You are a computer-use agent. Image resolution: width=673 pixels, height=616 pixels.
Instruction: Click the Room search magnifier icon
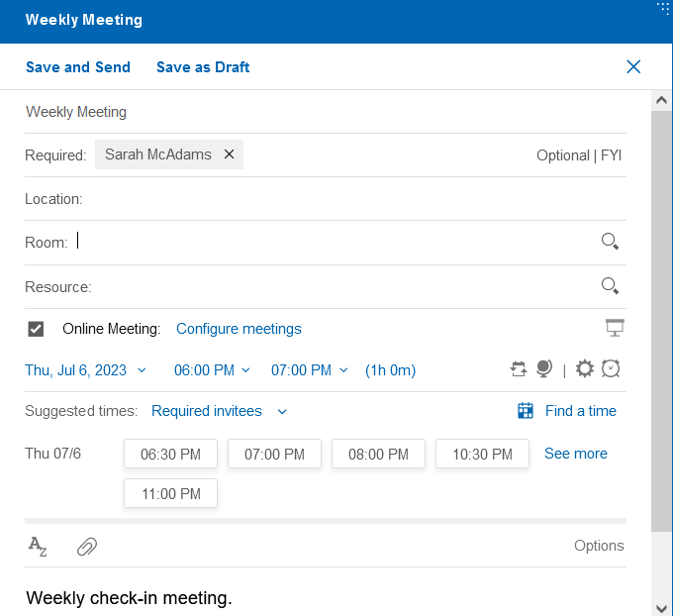(x=610, y=242)
